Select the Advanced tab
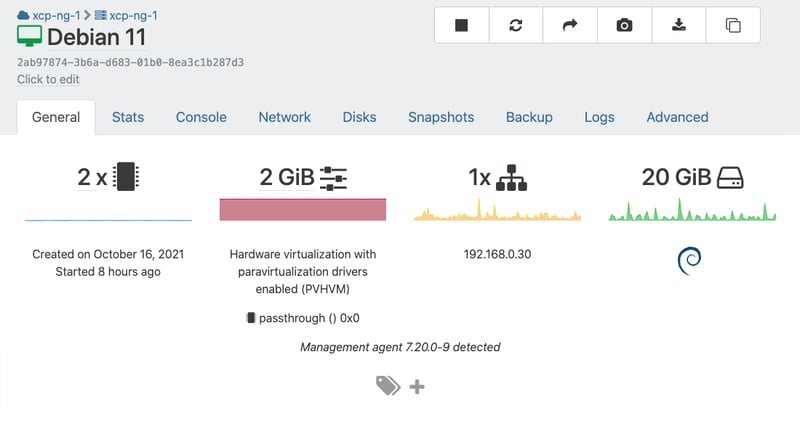The image size is (800, 426). [677, 117]
